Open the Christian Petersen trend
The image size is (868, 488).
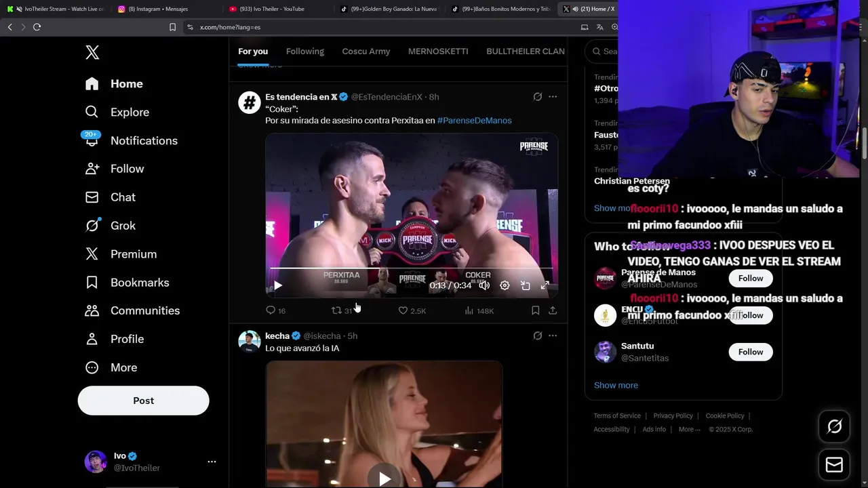click(632, 181)
